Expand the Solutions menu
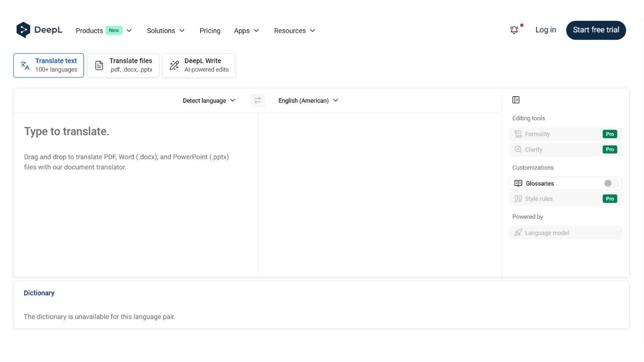The width and height of the screenshot is (644, 362). pyautogui.click(x=165, y=31)
